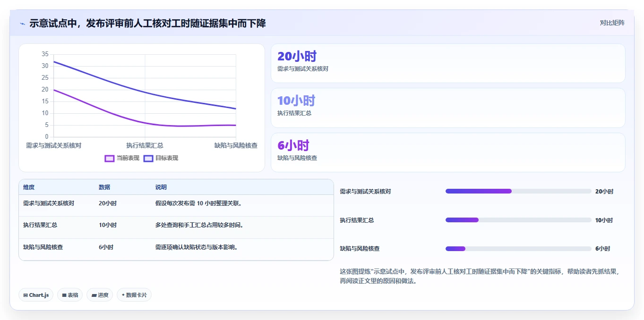This screenshot has width=644, height=320.
Task: Click the 数据 table column header
Action: point(104,187)
